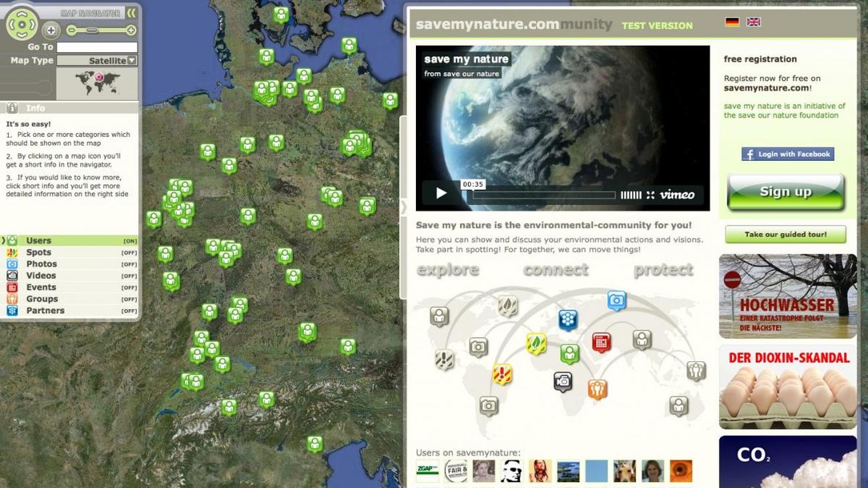Enter fullscreen on the Vimeo player
The width and height of the screenshot is (868, 488).
(650, 195)
